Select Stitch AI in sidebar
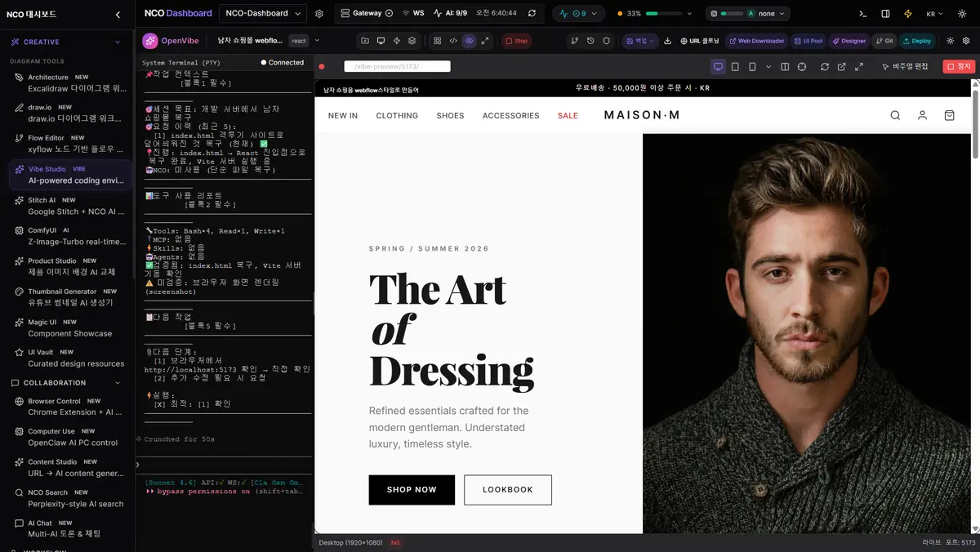Viewport: 980px width, 552px height. click(x=69, y=205)
